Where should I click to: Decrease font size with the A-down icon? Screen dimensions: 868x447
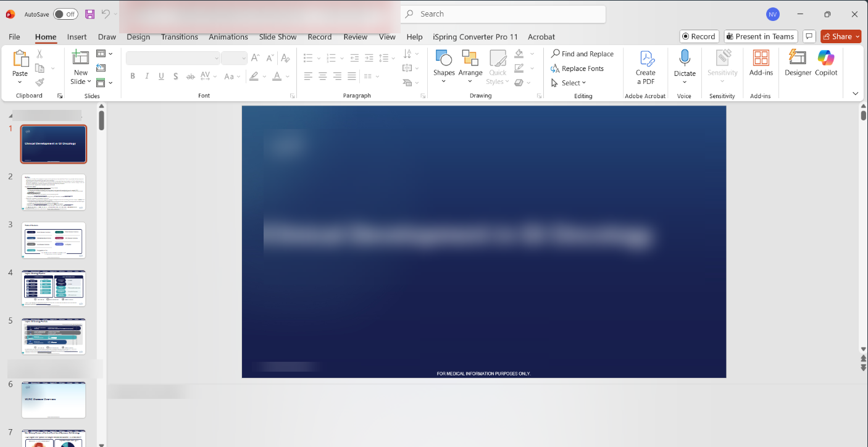coord(269,58)
